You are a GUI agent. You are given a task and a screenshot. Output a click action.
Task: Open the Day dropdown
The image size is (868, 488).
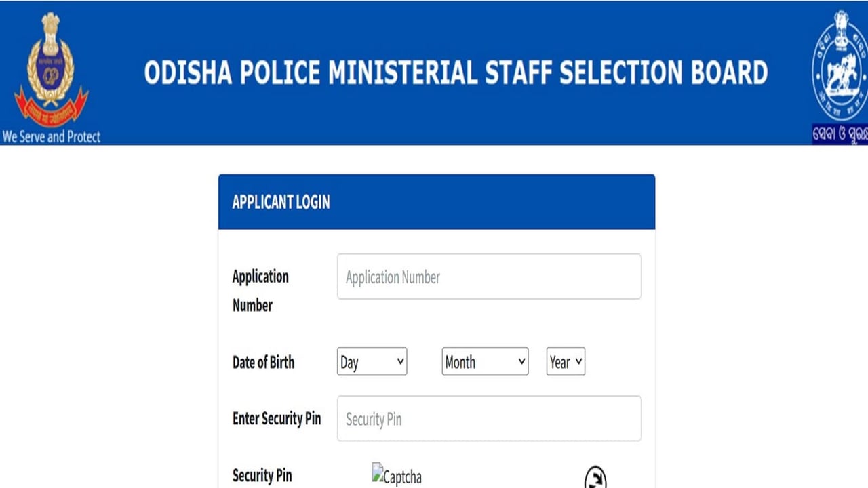[x=372, y=362]
